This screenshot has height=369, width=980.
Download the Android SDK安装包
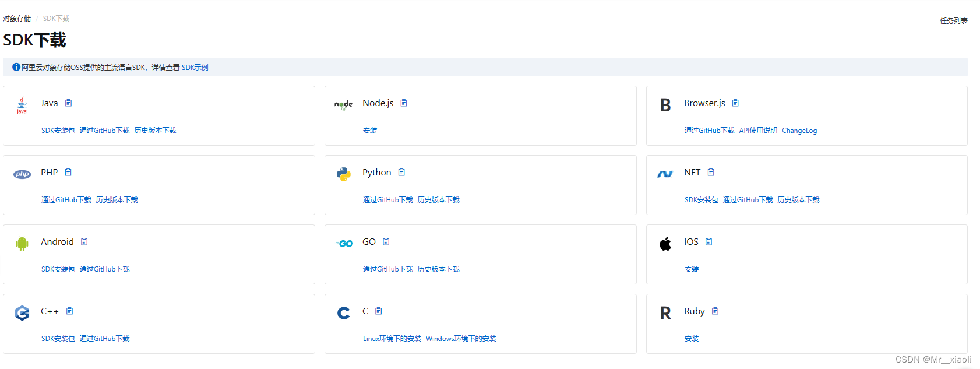coord(58,269)
